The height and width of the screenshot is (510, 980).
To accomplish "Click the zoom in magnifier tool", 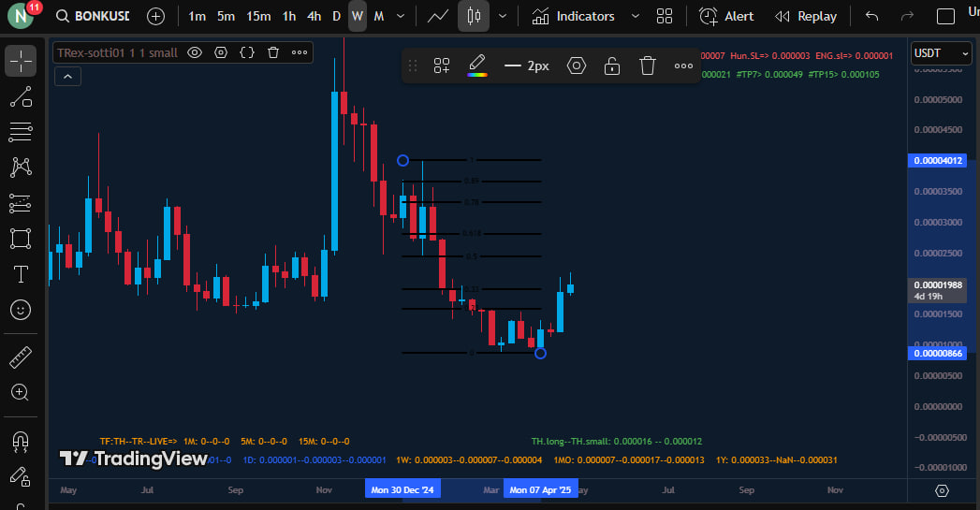I will pyautogui.click(x=21, y=392).
